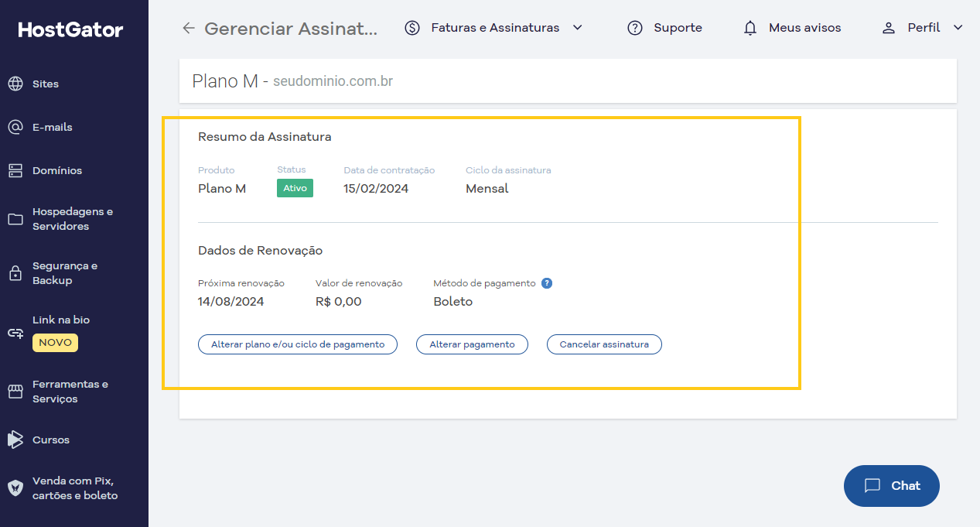This screenshot has height=527, width=980.
Task: Click the Alterar pagamento button
Action: coord(472,344)
